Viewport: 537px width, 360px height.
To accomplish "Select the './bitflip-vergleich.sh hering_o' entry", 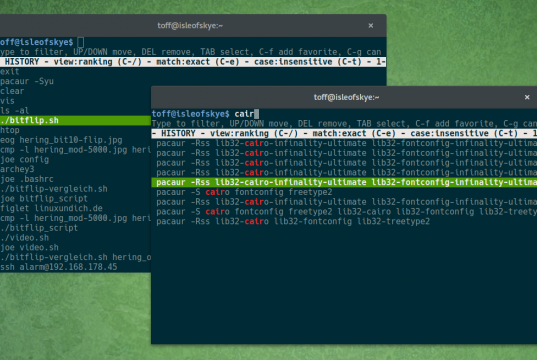I will tap(75, 257).
